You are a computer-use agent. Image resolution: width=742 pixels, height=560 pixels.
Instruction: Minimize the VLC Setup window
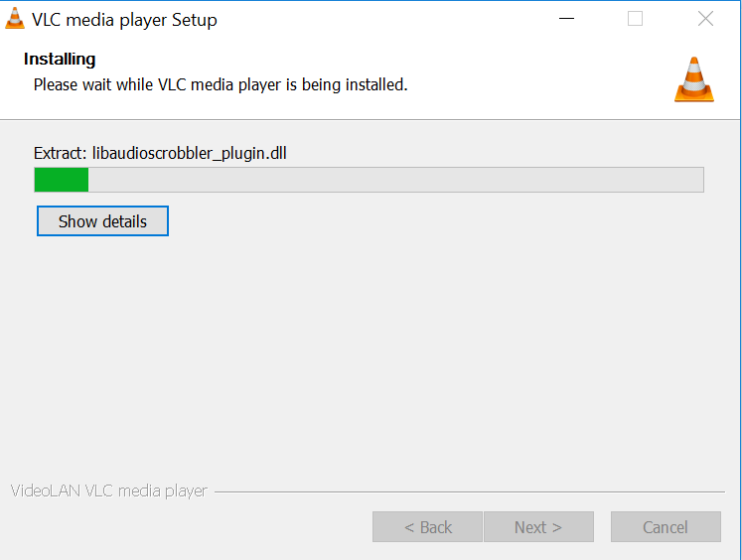point(566,19)
